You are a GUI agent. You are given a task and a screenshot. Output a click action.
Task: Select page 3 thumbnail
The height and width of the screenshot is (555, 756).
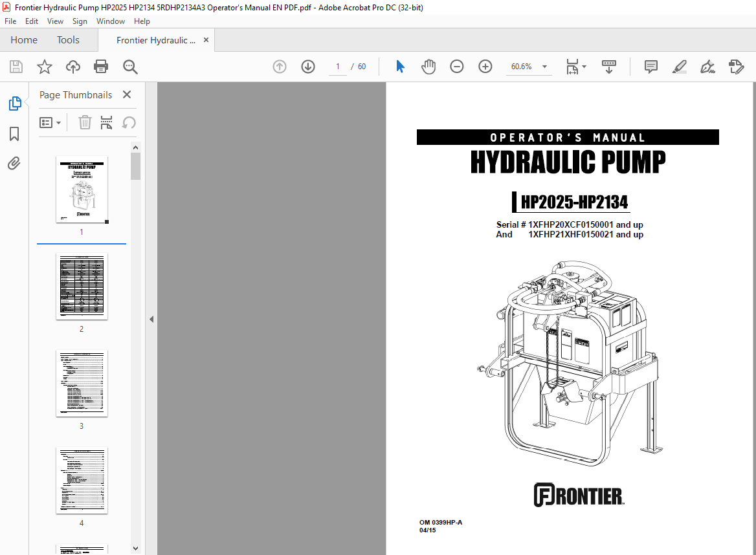click(82, 383)
